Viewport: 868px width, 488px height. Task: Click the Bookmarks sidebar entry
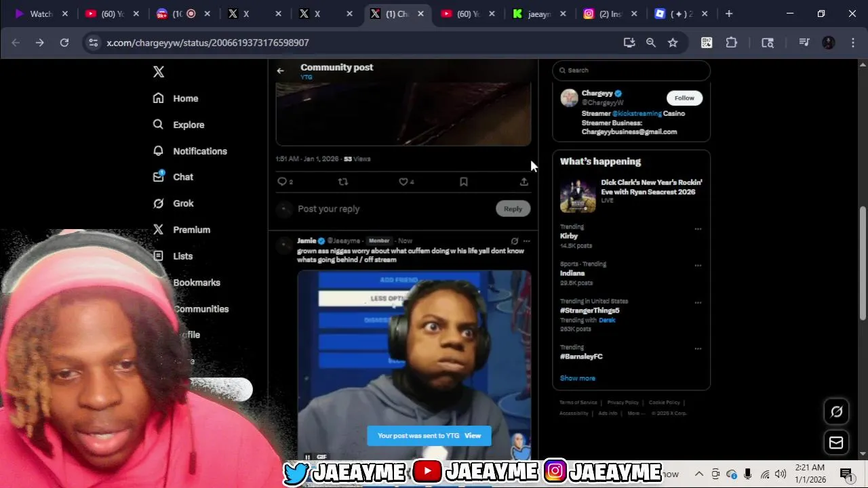tap(197, 283)
